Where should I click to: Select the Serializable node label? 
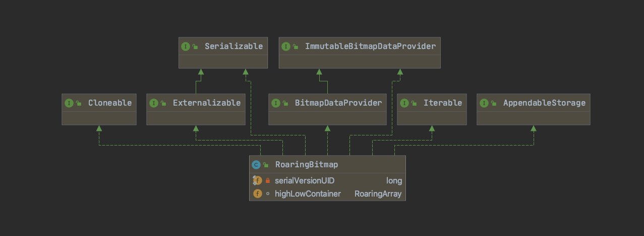(233, 46)
